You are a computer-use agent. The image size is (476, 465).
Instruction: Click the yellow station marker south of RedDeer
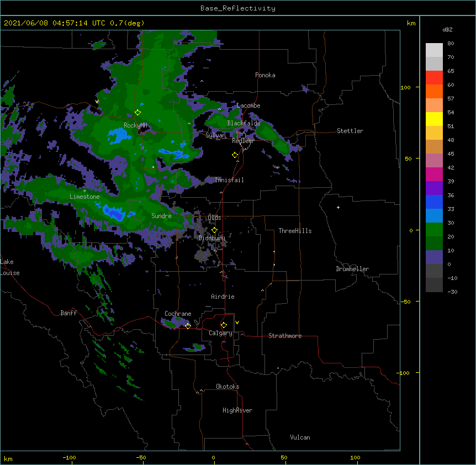pos(235,155)
